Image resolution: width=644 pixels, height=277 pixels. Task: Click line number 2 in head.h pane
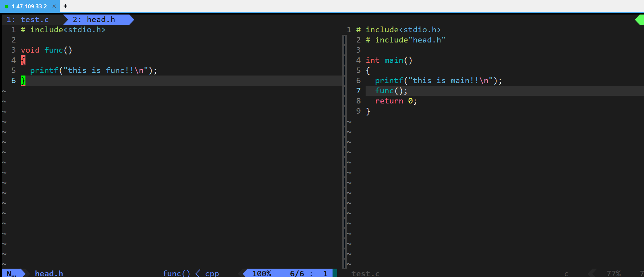click(13, 40)
